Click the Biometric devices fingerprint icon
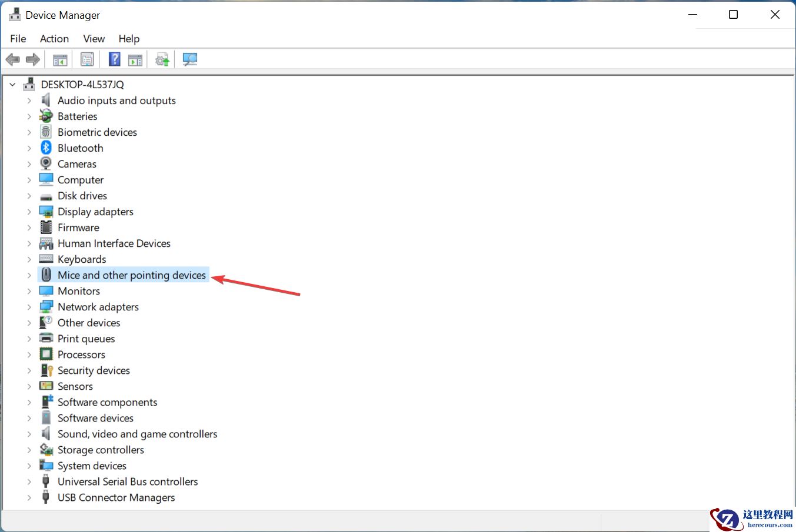796x532 pixels. 46,132
